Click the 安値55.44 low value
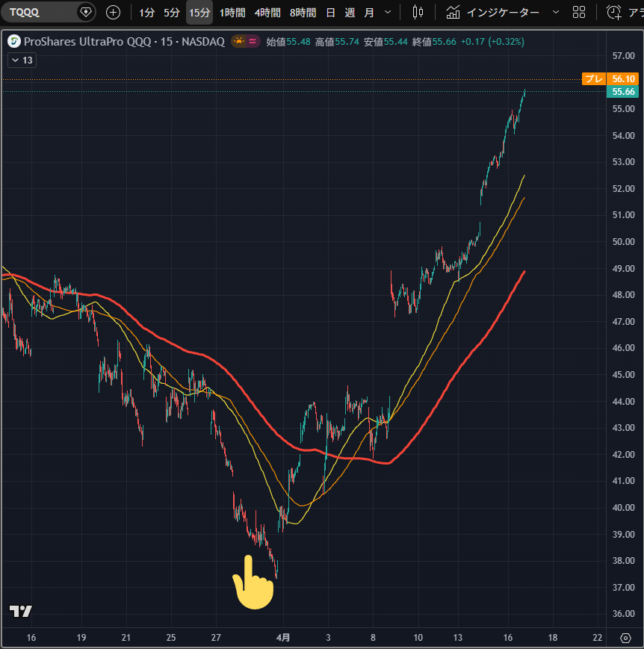This screenshot has width=644, height=649. [386, 42]
